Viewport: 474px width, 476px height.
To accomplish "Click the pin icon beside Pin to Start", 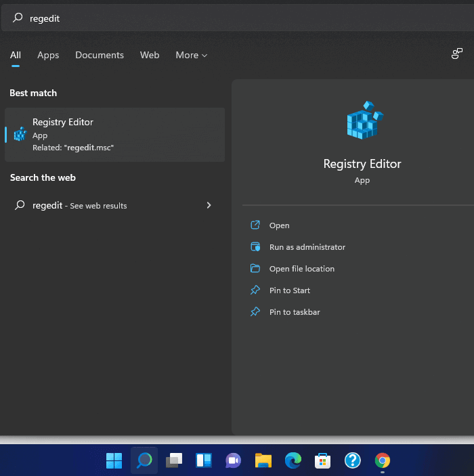I will point(255,290).
